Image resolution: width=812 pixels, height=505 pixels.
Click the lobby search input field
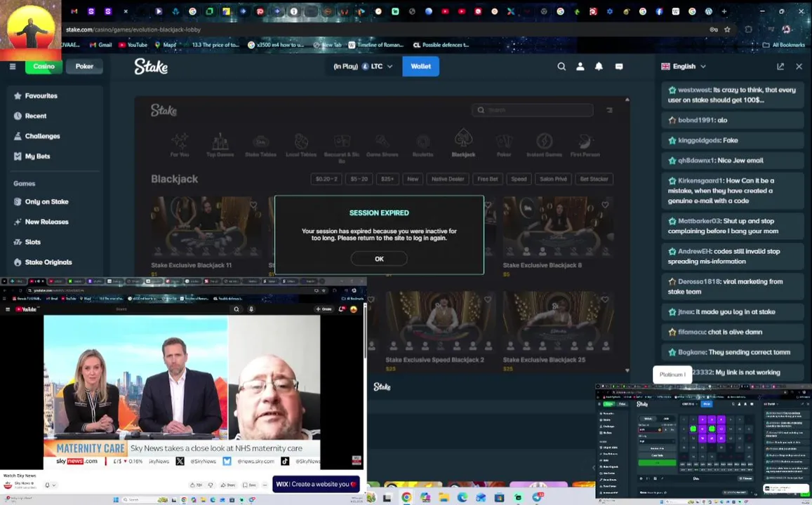[x=533, y=109]
